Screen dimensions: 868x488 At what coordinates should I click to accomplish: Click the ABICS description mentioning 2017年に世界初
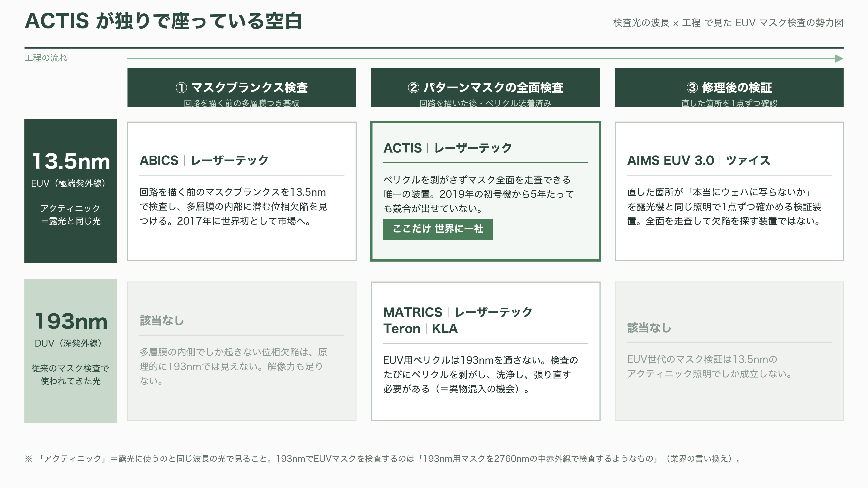coord(234,206)
